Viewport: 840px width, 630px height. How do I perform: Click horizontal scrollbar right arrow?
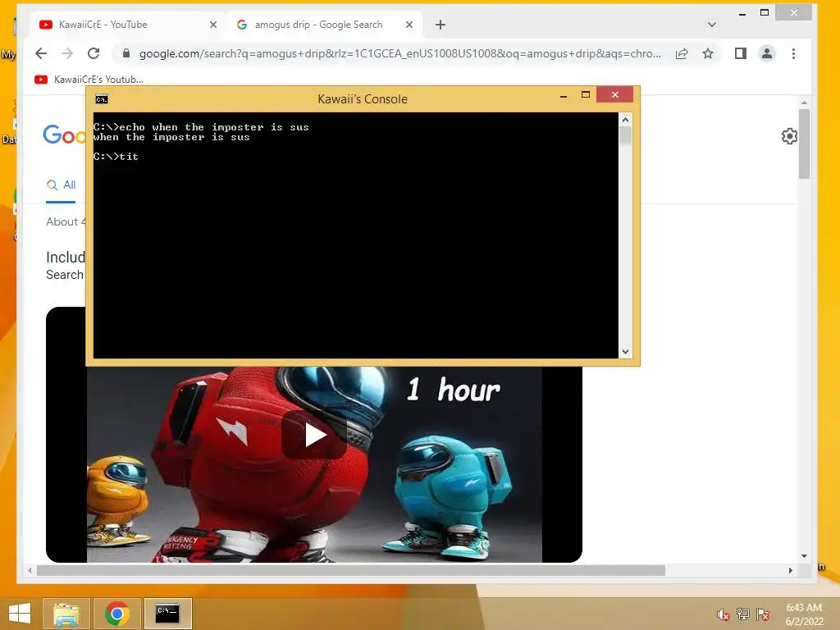(x=791, y=571)
